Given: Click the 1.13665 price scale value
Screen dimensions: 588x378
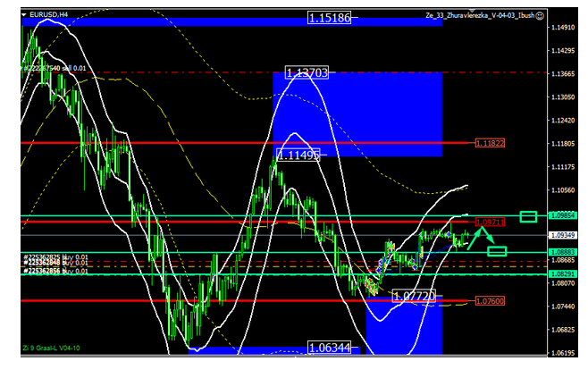Looking at the screenshot, I should coord(563,74).
